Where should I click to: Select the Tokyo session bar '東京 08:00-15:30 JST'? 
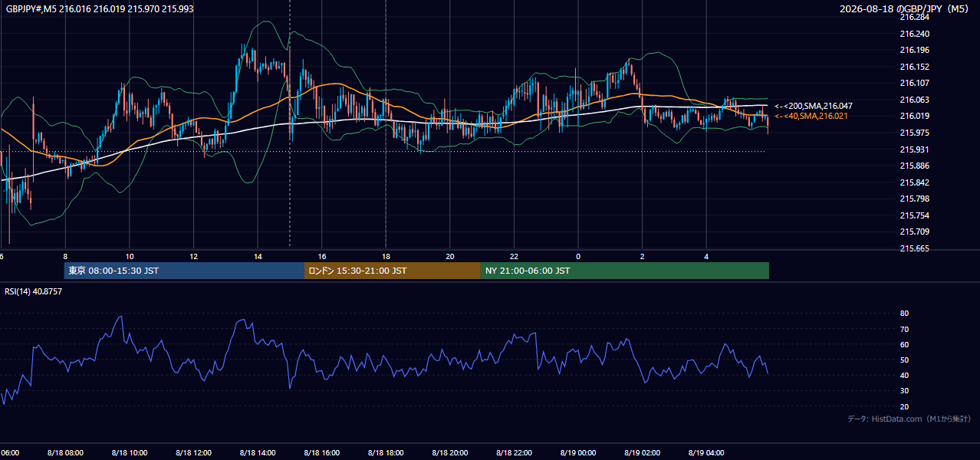184,271
